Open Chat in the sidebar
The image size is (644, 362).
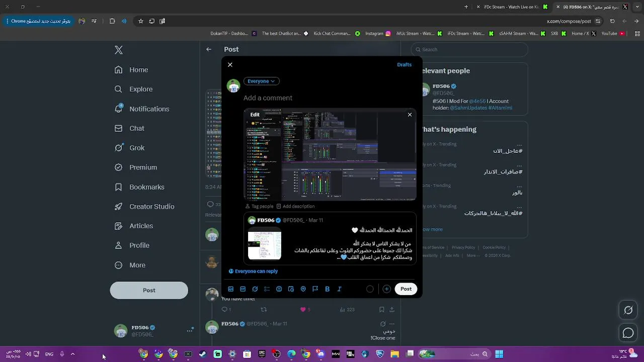[129, 128]
